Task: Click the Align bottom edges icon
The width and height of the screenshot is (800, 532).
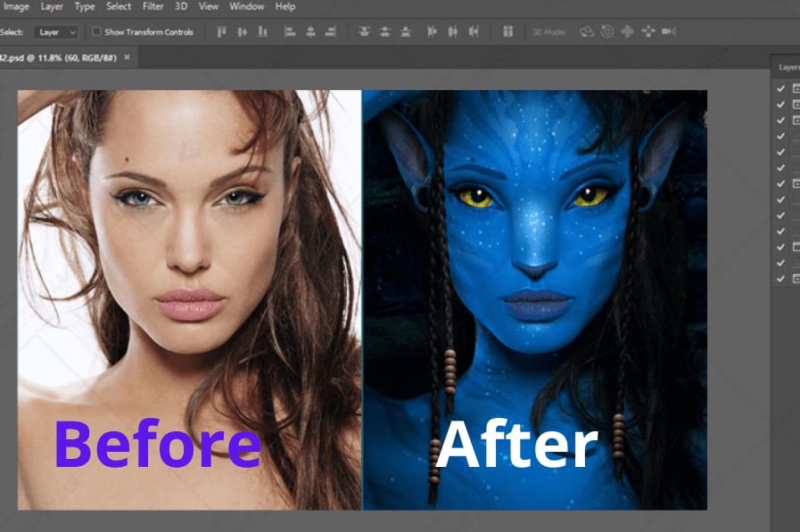Action: point(262,32)
